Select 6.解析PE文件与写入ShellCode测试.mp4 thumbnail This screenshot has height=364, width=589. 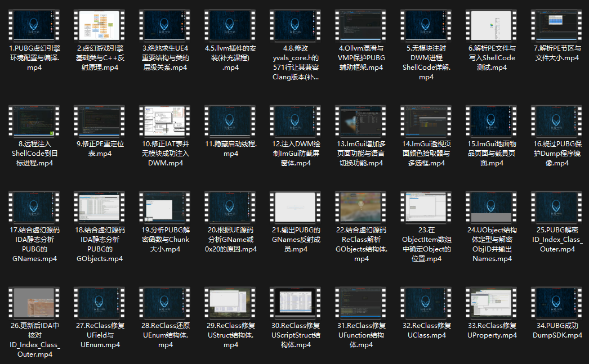pos(492,26)
